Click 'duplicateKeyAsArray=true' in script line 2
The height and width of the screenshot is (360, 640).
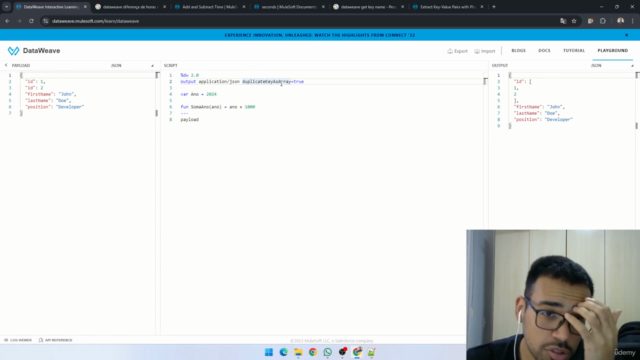pos(273,82)
